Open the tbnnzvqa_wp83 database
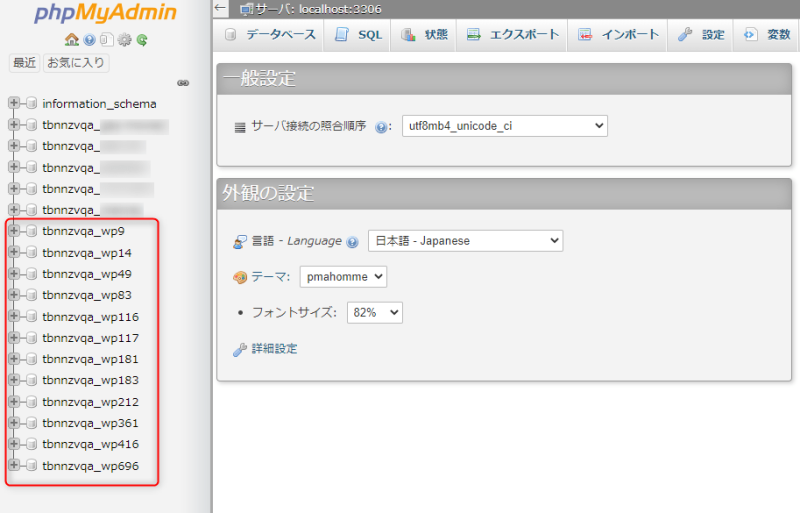Image resolution: width=800 pixels, height=513 pixels. tap(87, 295)
